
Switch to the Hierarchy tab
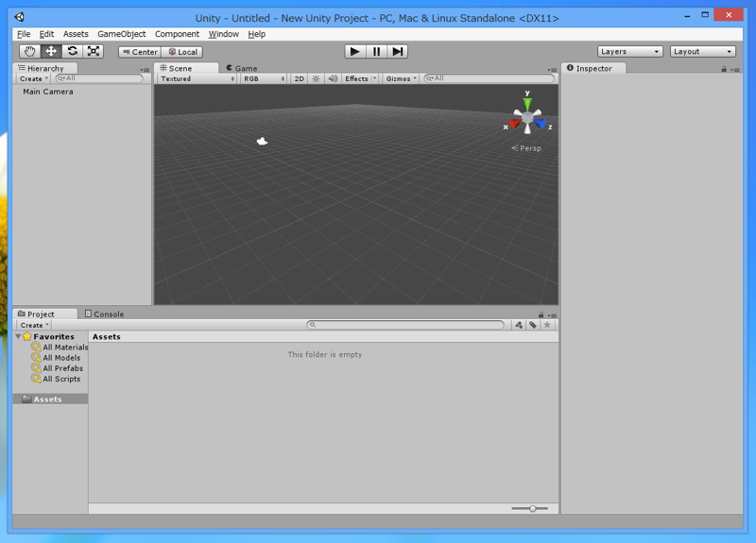click(x=44, y=68)
